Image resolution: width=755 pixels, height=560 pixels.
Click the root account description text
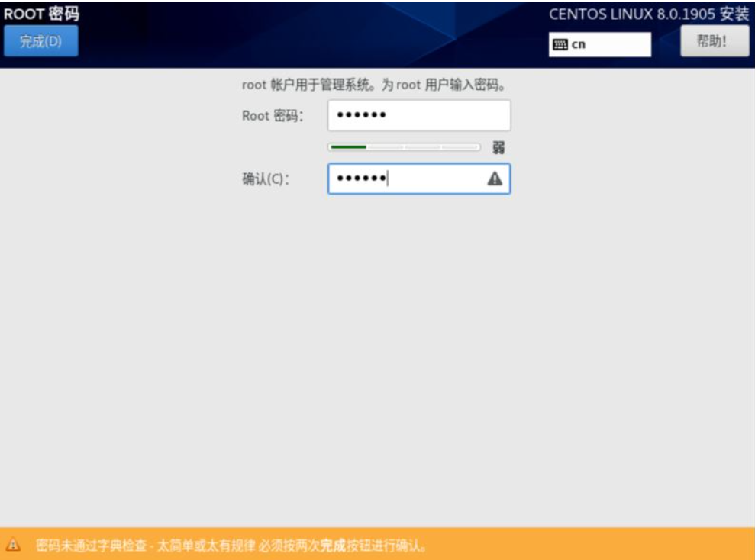click(x=373, y=85)
